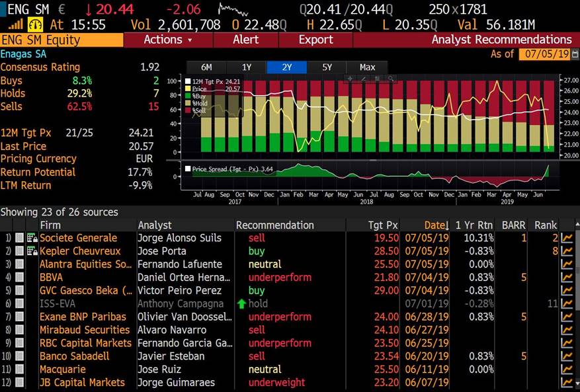Select the zoom magnifier tool on the chart
Image resolution: width=580 pixels, height=392 pixels.
[390, 79]
